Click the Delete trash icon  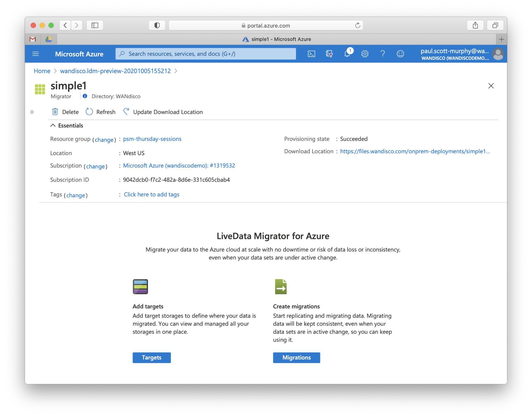coord(55,112)
